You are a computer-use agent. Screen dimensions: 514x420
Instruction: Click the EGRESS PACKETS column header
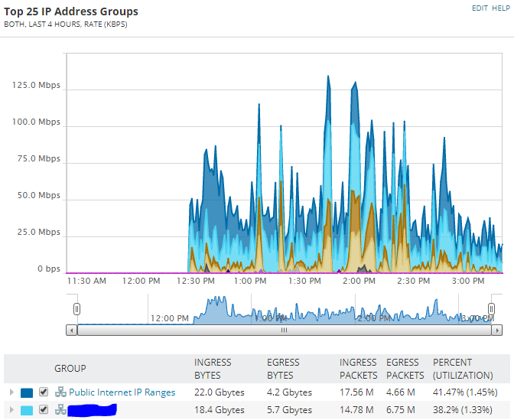tap(405, 369)
